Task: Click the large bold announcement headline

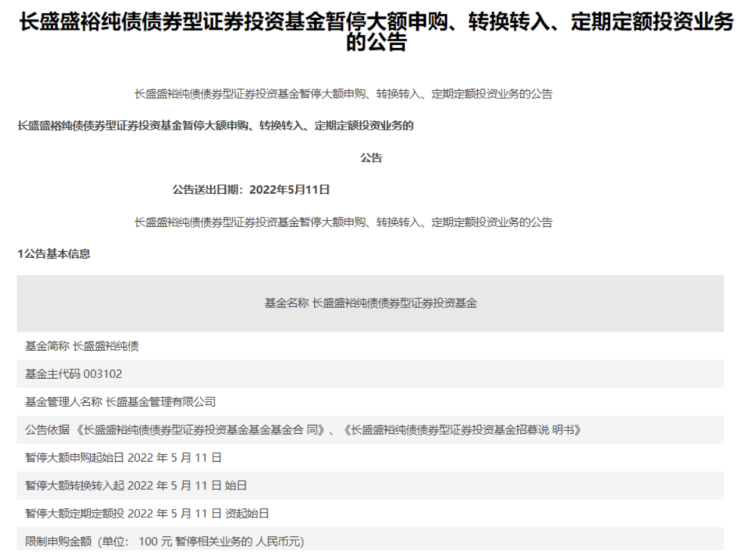Action: tap(376, 32)
